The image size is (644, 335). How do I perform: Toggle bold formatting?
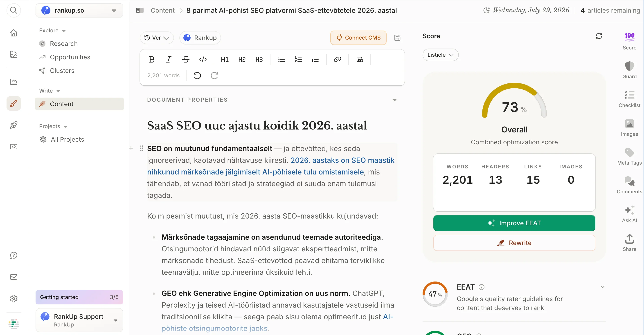(x=151, y=59)
